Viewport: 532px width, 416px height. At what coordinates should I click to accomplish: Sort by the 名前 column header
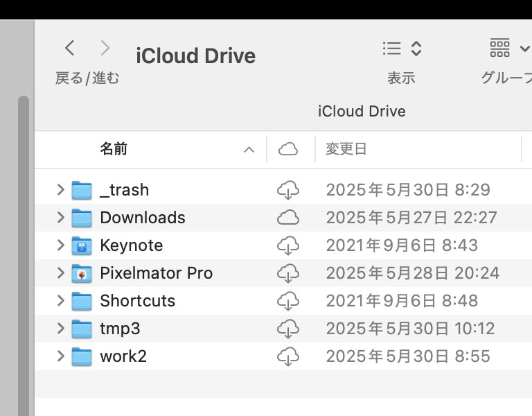click(x=114, y=149)
